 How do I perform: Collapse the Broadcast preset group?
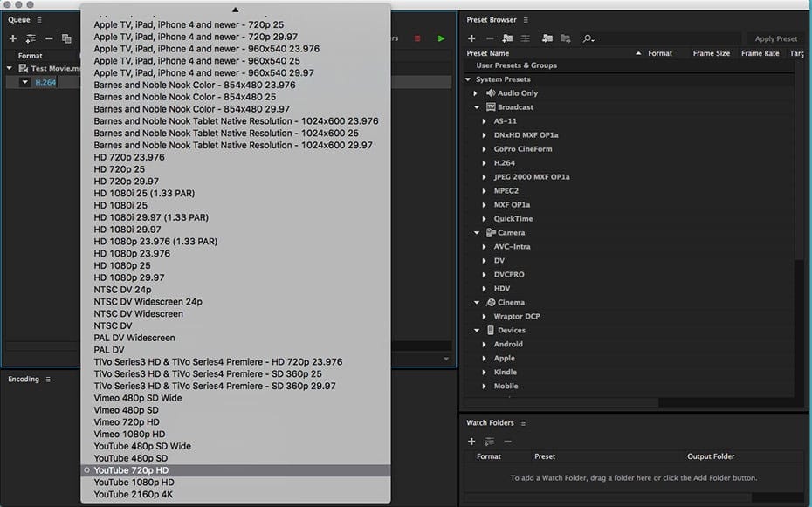click(477, 107)
